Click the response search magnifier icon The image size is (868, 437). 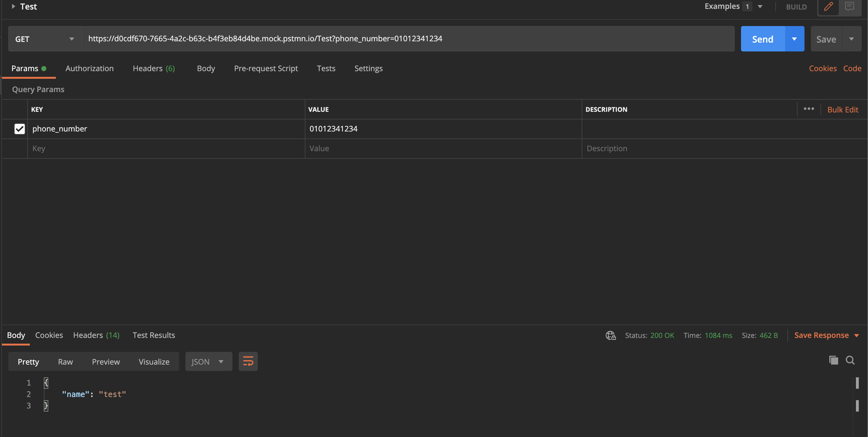coord(850,360)
